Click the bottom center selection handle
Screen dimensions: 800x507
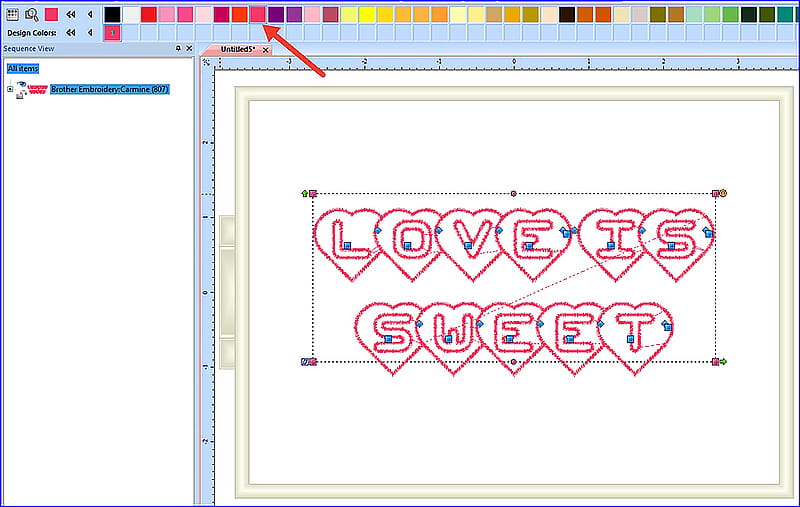point(514,362)
